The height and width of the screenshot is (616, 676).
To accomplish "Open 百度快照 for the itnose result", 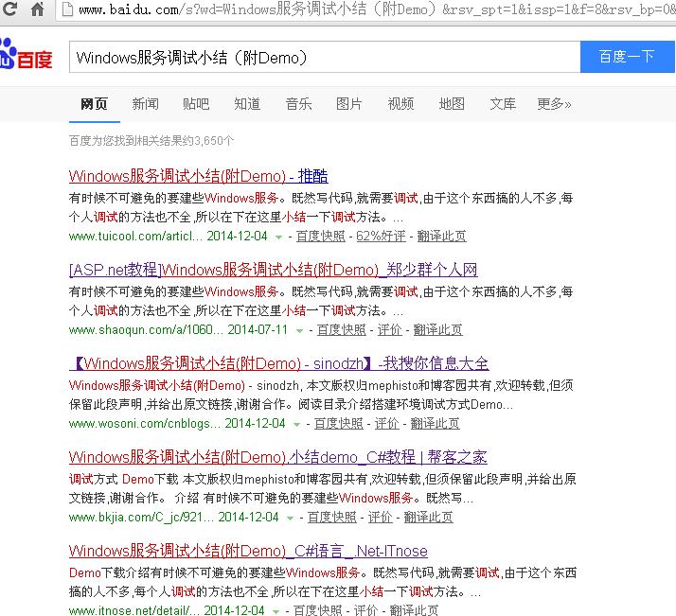I will click(318, 610).
